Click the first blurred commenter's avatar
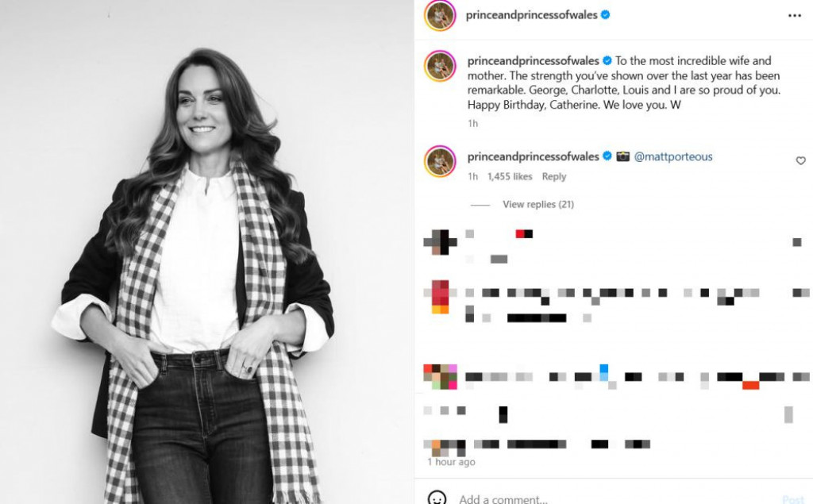This screenshot has width=813, height=504. [440, 242]
